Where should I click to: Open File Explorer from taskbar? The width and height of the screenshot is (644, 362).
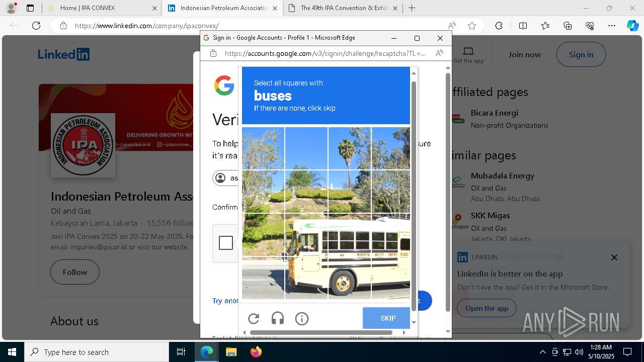pos(231,352)
